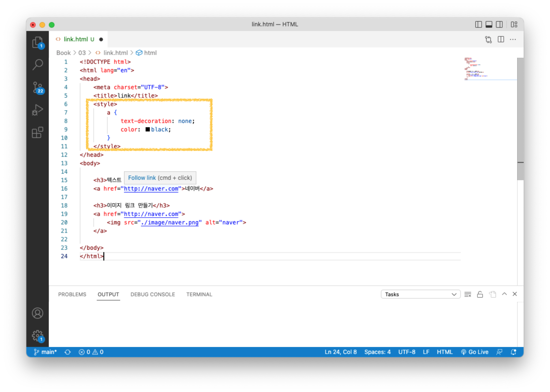Viewport: 550px width, 392px height.
Task: Start Go Live server
Action: 475,352
